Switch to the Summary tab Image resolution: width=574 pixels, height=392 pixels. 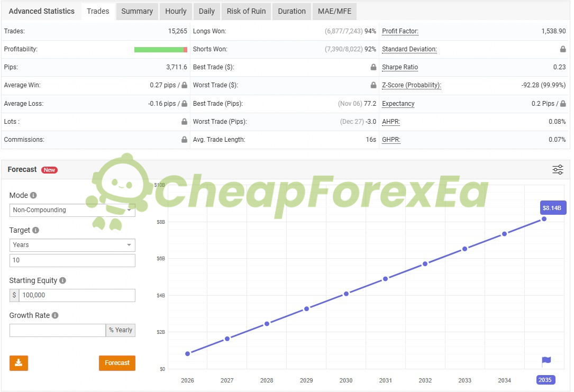point(137,11)
